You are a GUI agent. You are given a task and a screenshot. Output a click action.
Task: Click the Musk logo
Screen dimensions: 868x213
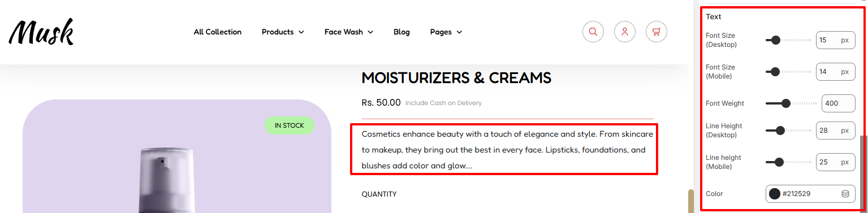(x=41, y=32)
